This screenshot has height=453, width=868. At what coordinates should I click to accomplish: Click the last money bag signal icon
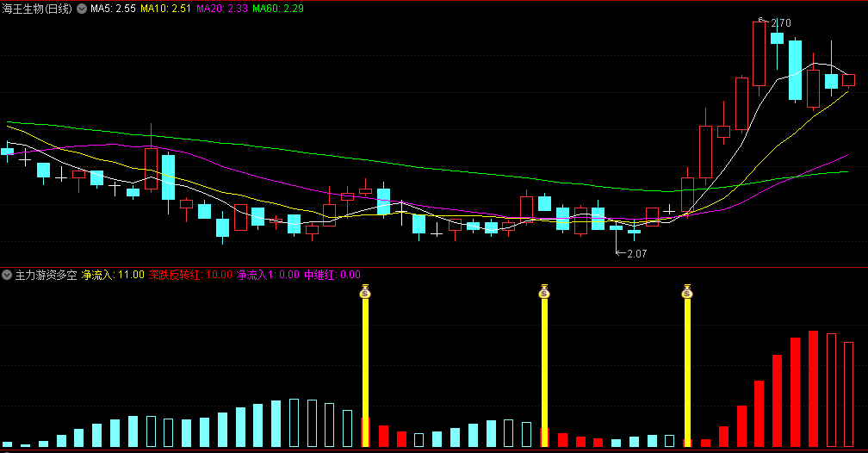coord(687,291)
